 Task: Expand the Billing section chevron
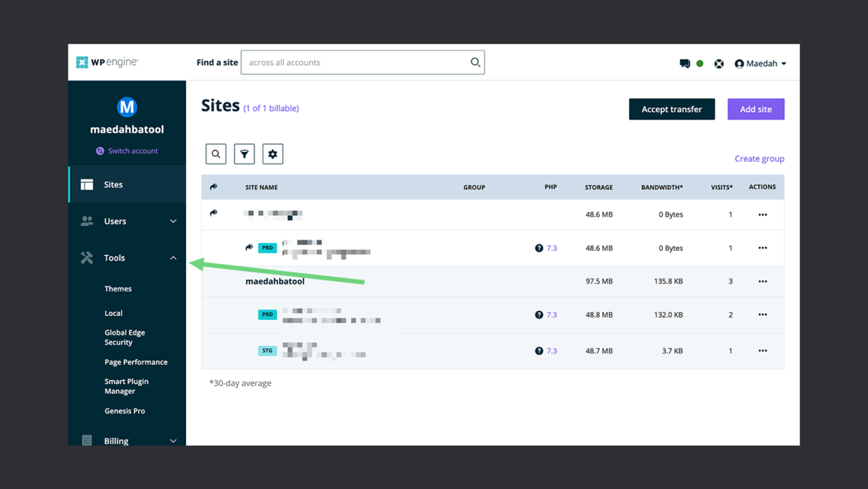173,441
